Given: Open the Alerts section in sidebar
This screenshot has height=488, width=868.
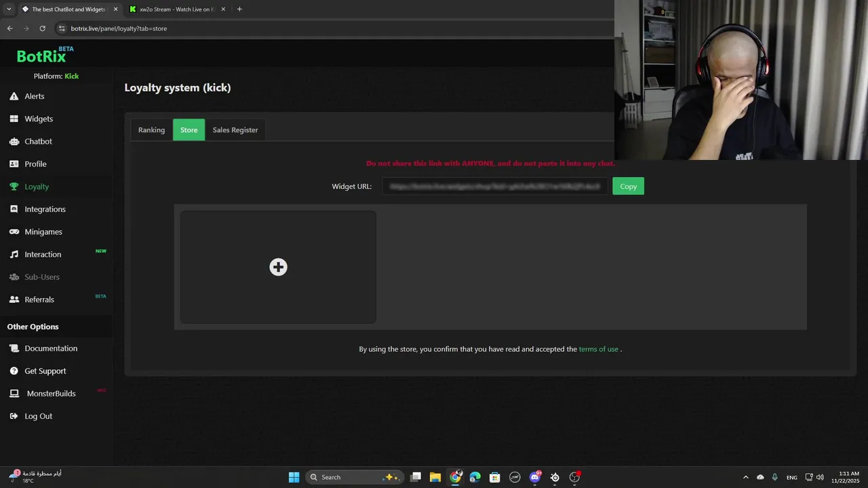Looking at the screenshot, I should (x=34, y=96).
